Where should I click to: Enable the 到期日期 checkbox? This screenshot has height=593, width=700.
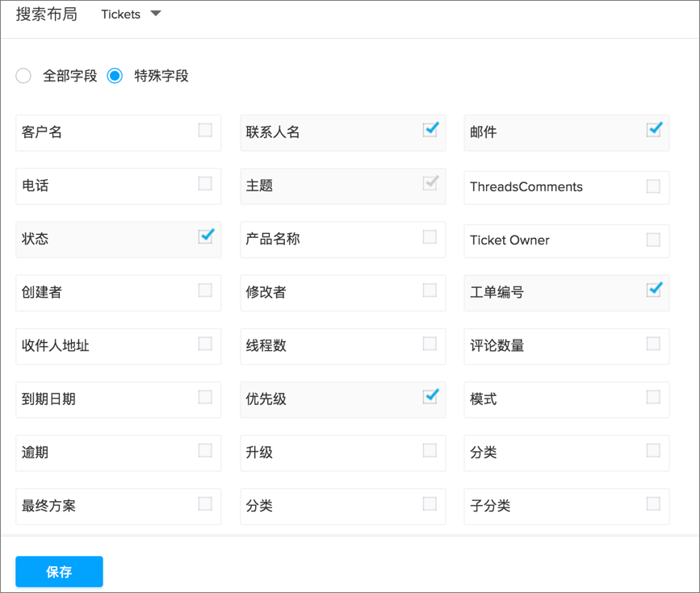pyautogui.click(x=205, y=397)
